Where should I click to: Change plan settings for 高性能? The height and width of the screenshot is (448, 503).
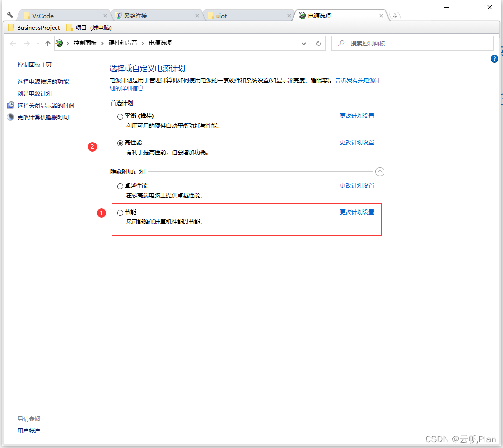point(357,143)
